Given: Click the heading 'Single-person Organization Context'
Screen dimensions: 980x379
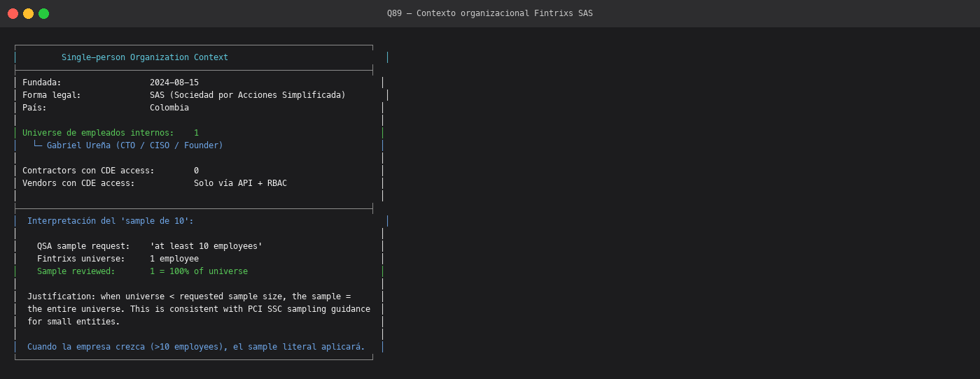Looking at the screenshot, I should coord(145,57).
